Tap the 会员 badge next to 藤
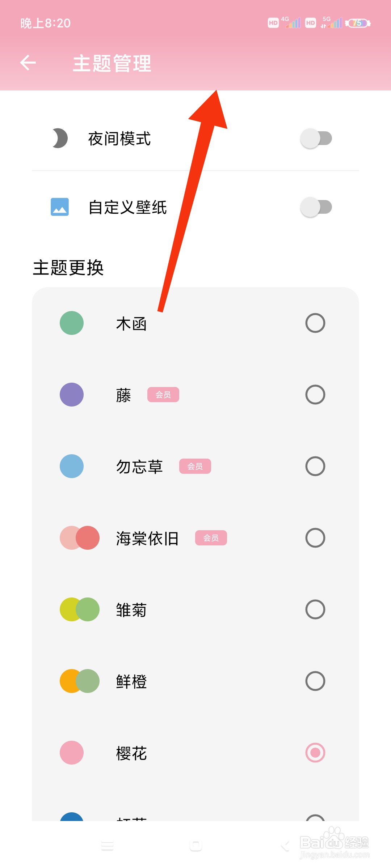The image size is (391, 868). click(163, 395)
